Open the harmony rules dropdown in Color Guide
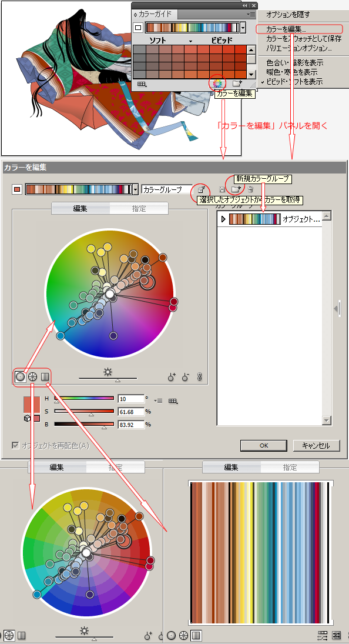 pos(243,28)
